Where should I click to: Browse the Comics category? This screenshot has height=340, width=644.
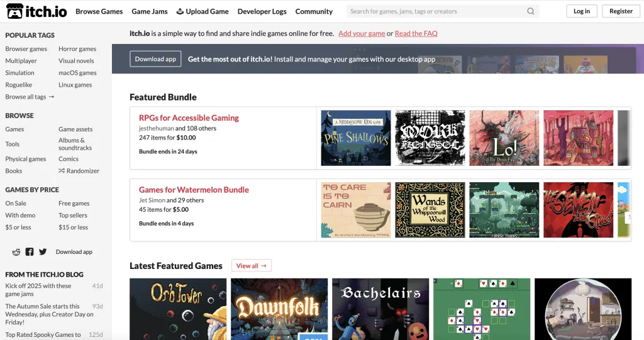pos(68,159)
